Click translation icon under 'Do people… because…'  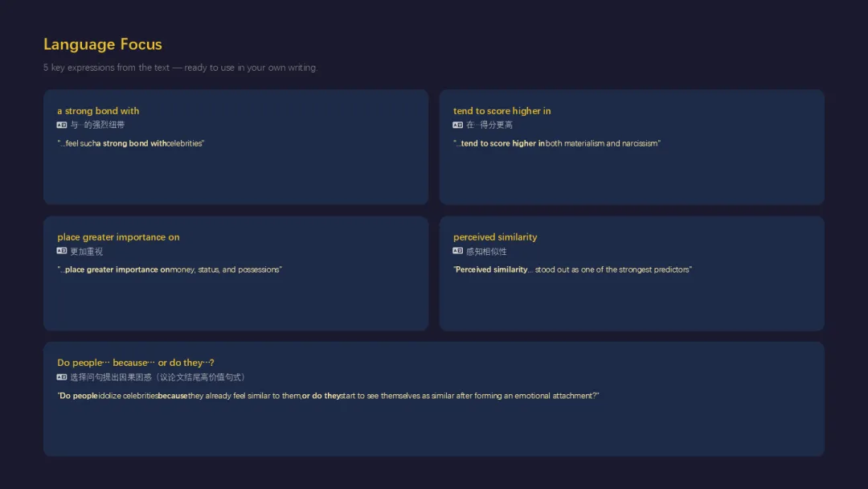tap(61, 377)
